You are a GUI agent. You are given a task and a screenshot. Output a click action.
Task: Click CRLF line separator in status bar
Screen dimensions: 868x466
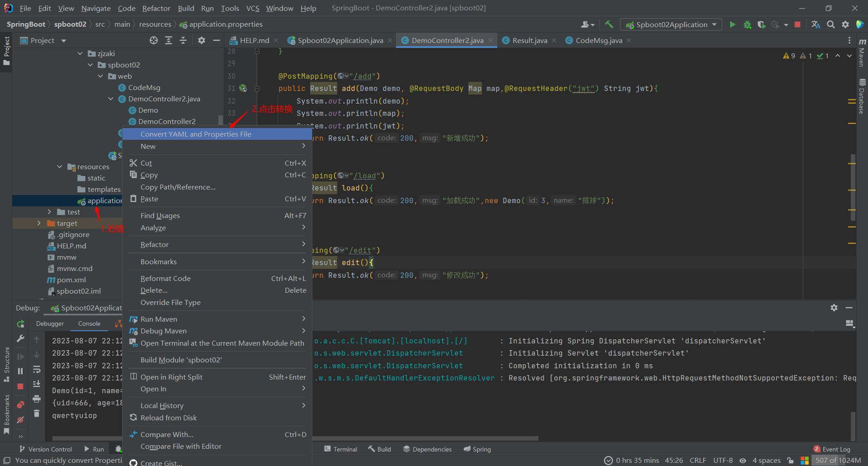click(698, 460)
